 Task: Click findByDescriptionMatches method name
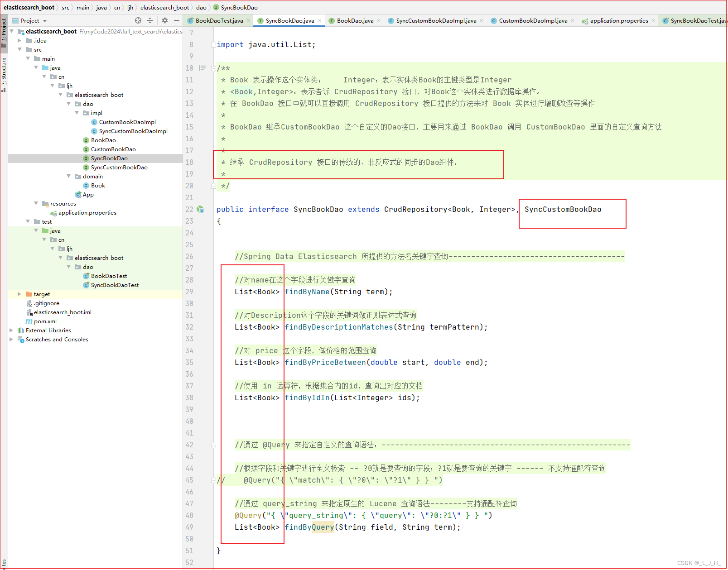tap(339, 327)
